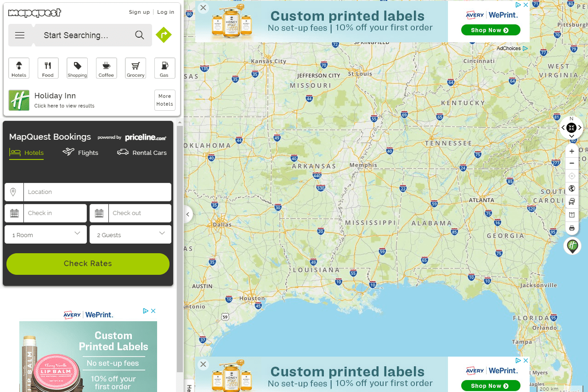Select the Grocery category icon
Viewport: 588px width, 392px height.
136,68
